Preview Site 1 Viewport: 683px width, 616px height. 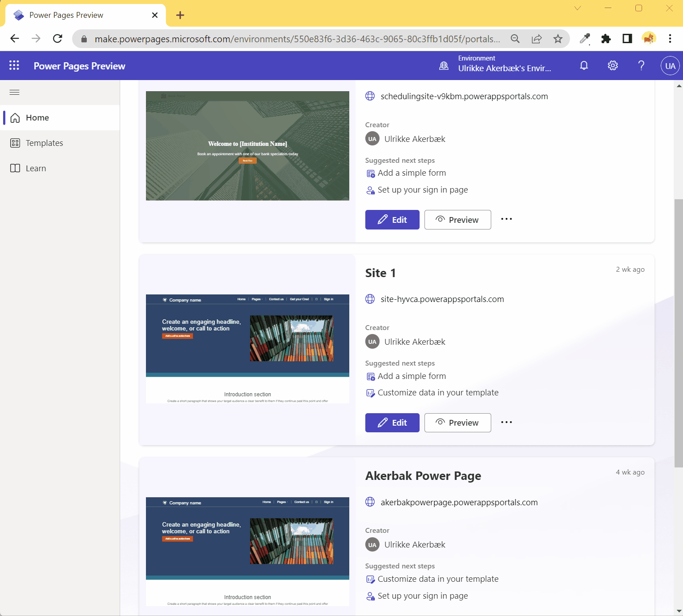tap(458, 423)
